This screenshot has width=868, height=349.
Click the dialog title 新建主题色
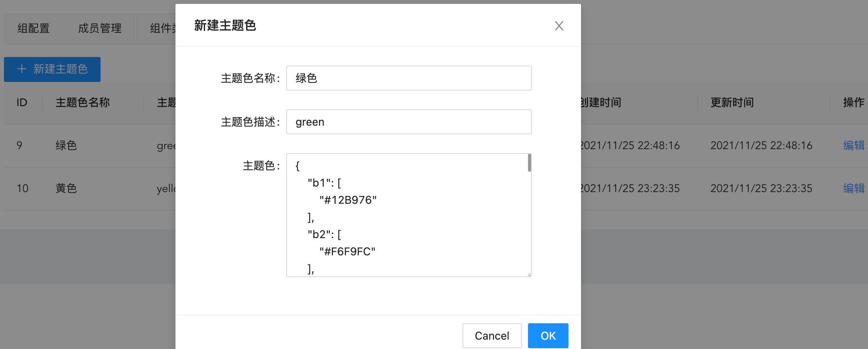[x=225, y=26]
